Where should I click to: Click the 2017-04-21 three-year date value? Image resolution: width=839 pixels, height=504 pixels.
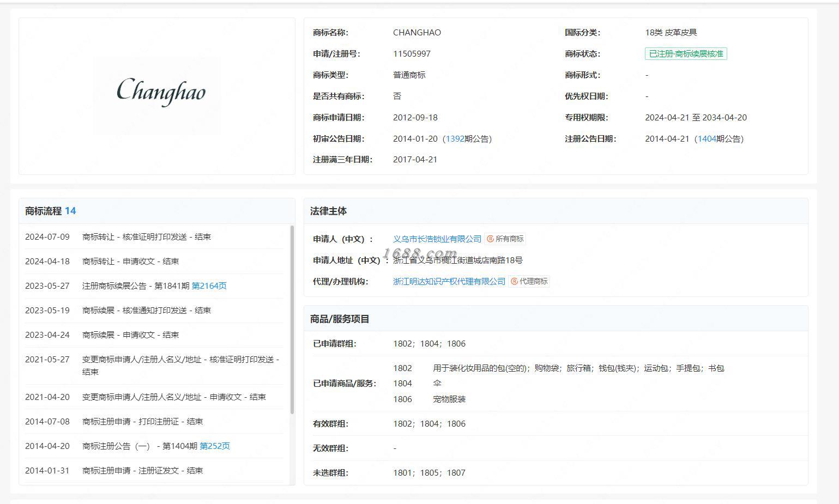(x=415, y=160)
